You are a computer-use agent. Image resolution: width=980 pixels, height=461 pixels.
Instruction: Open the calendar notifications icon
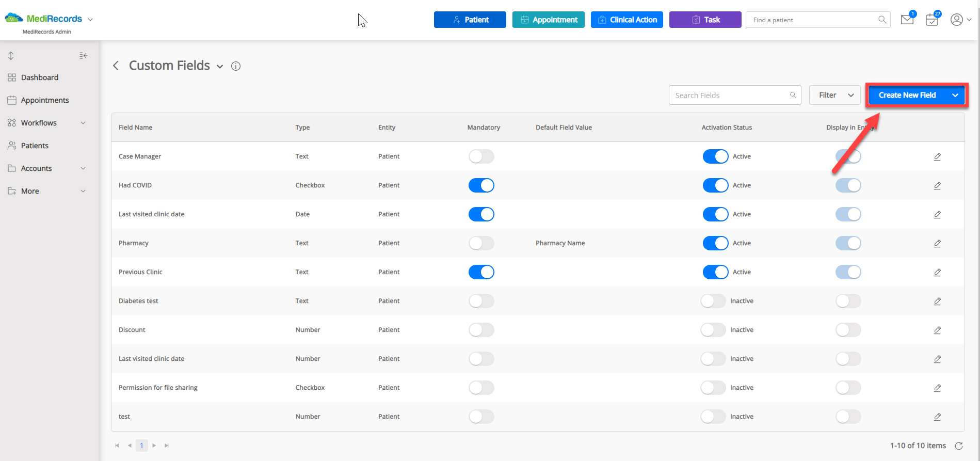(x=932, y=20)
